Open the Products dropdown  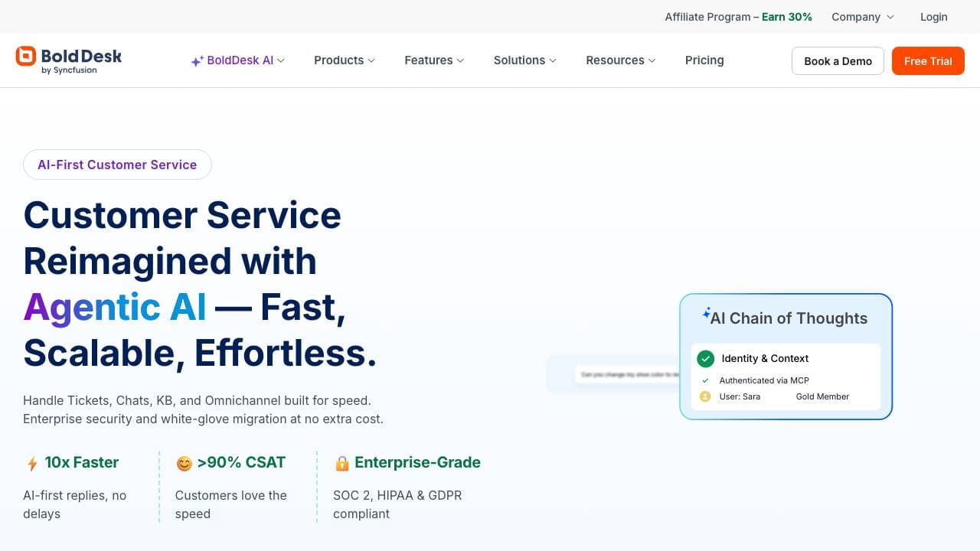pos(343,60)
